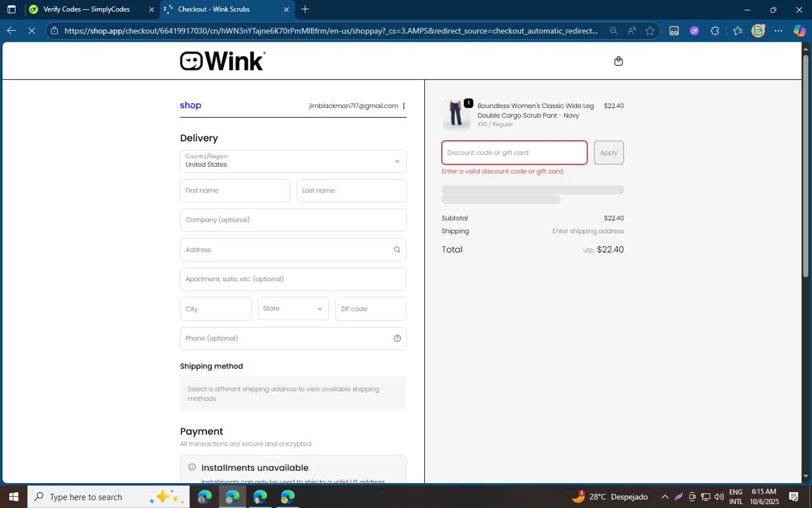The height and width of the screenshot is (508, 812).
Task: Open volume control in system tray
Action: 719,497
